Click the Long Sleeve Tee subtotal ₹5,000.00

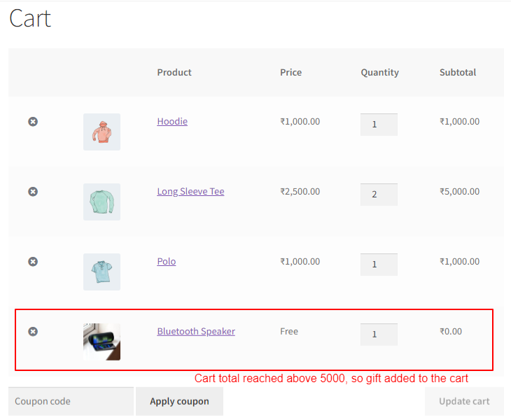[459, 192]
